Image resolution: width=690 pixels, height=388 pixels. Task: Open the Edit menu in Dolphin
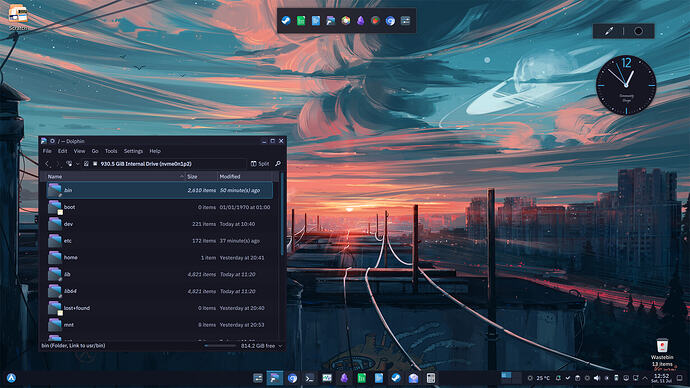(x=62, y=151)
